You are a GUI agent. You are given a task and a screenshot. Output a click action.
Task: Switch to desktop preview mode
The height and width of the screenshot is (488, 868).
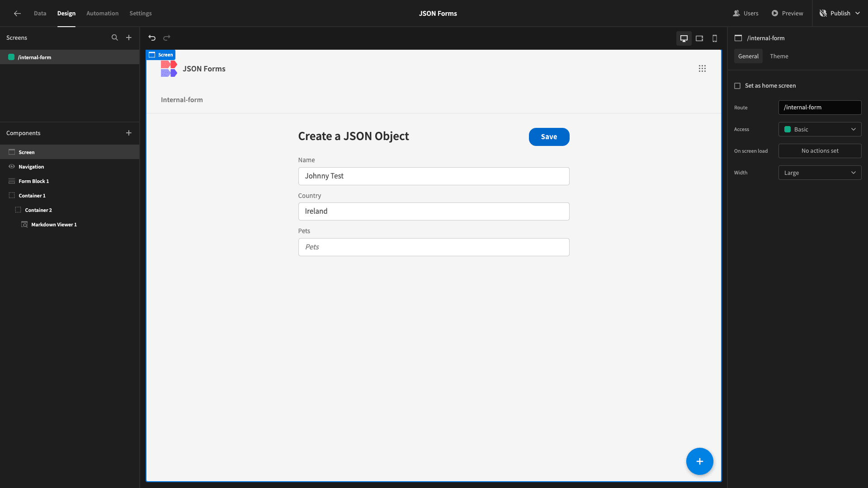click(684, 38)
